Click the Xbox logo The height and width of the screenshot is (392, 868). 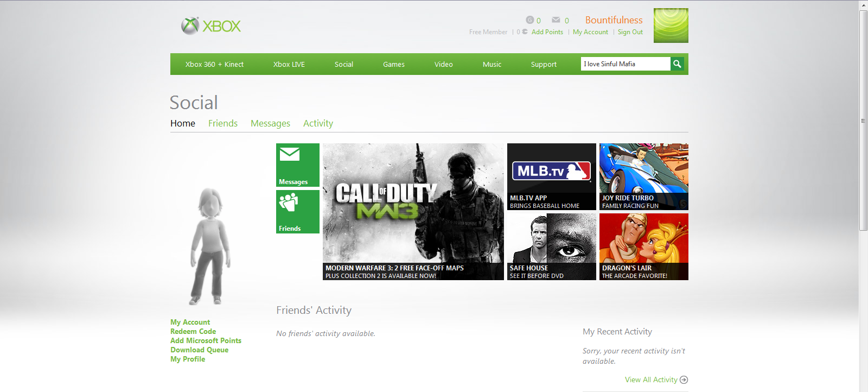tap(211, 26)
